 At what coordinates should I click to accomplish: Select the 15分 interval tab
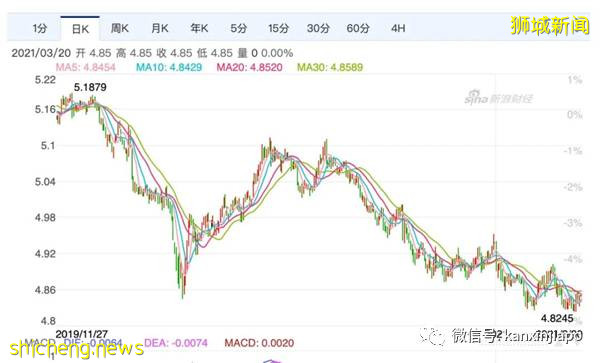pyautogui.click(x=278, y=28)
